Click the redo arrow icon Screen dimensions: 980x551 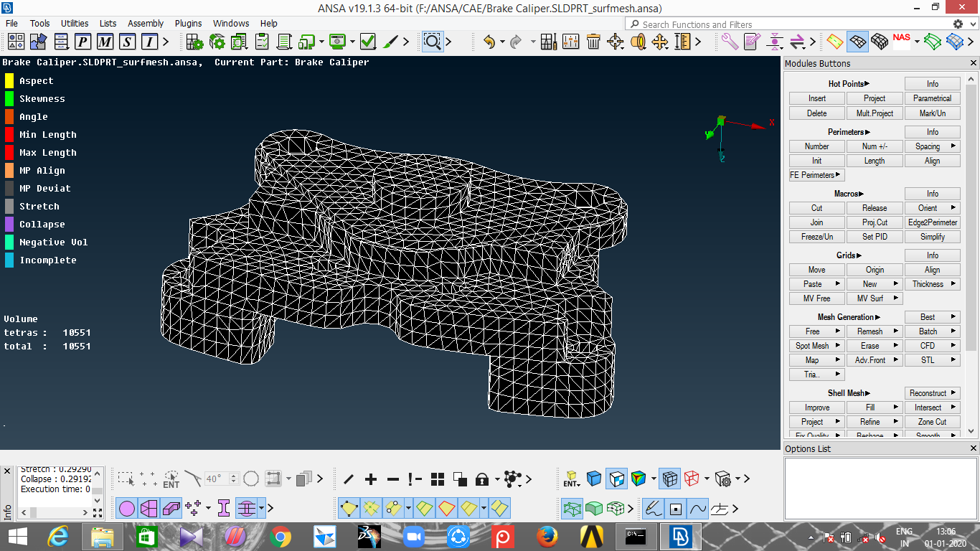click(x=516, y=42)
